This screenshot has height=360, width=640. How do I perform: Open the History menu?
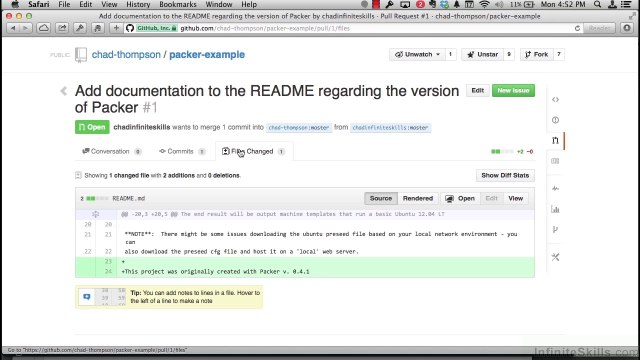click(138, 4)
